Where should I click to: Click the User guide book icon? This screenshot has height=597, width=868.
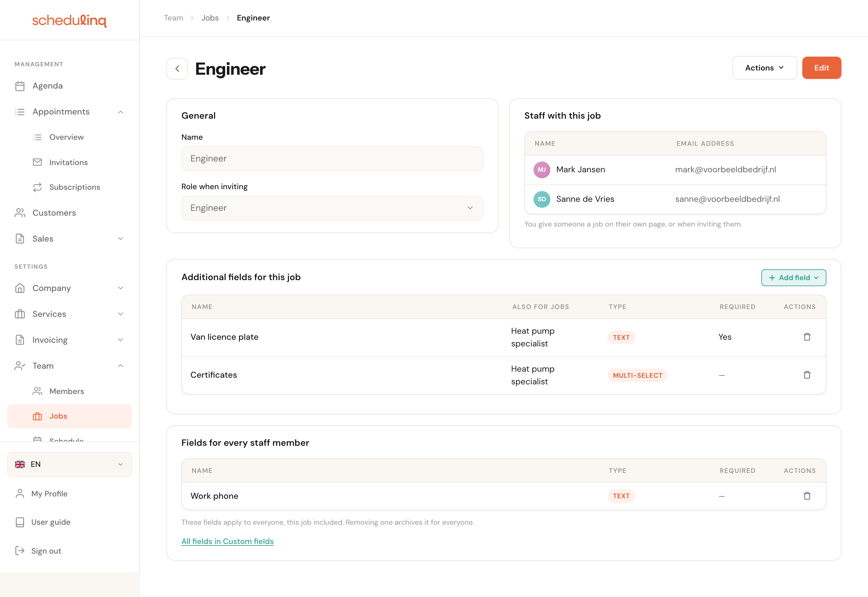point(20,522)
